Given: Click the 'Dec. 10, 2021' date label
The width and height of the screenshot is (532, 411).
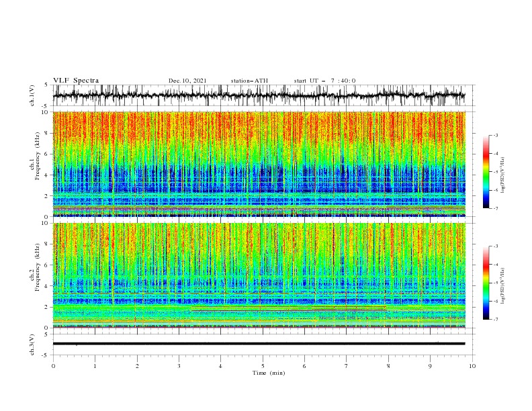Looking at the screenshot, I should point(187,81).
